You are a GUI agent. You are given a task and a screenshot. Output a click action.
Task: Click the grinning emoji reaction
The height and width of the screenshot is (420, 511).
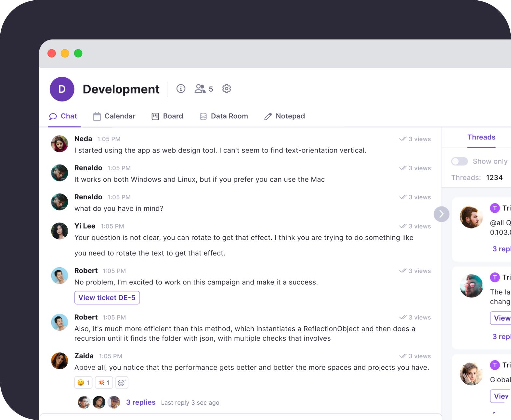tap(84, 383)
